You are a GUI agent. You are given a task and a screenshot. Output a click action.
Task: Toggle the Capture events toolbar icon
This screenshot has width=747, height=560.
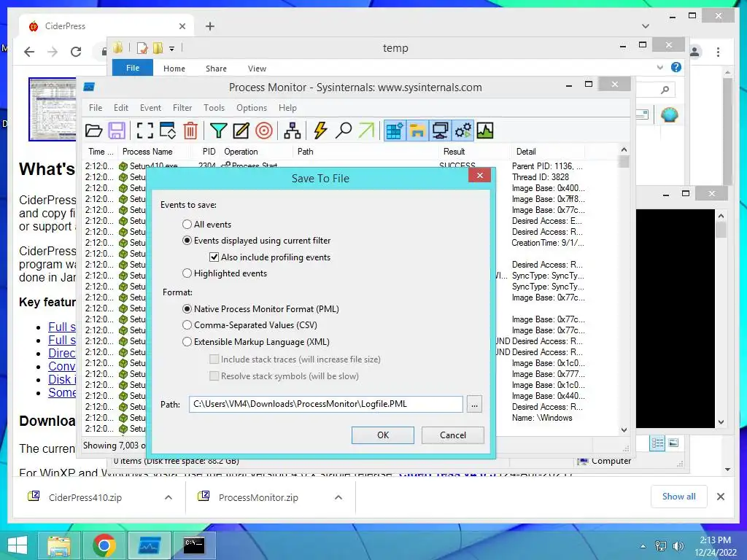point(145,131)
